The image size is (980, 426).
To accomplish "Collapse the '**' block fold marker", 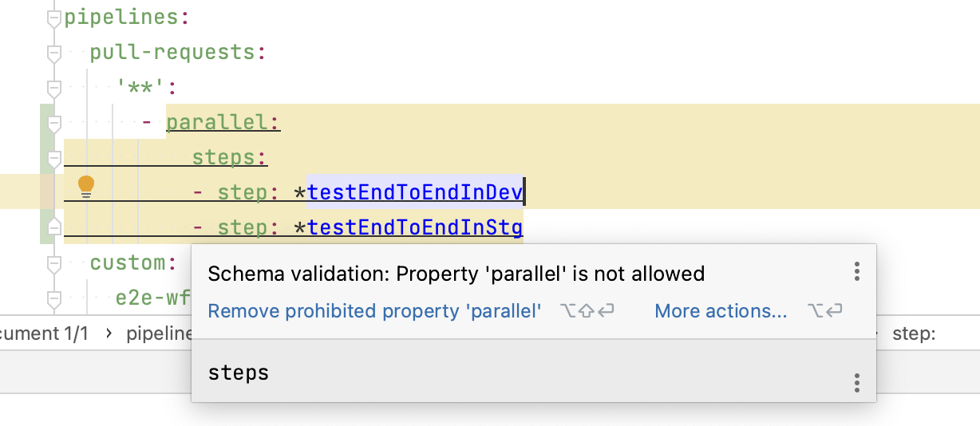I will [x=53, y=88].
